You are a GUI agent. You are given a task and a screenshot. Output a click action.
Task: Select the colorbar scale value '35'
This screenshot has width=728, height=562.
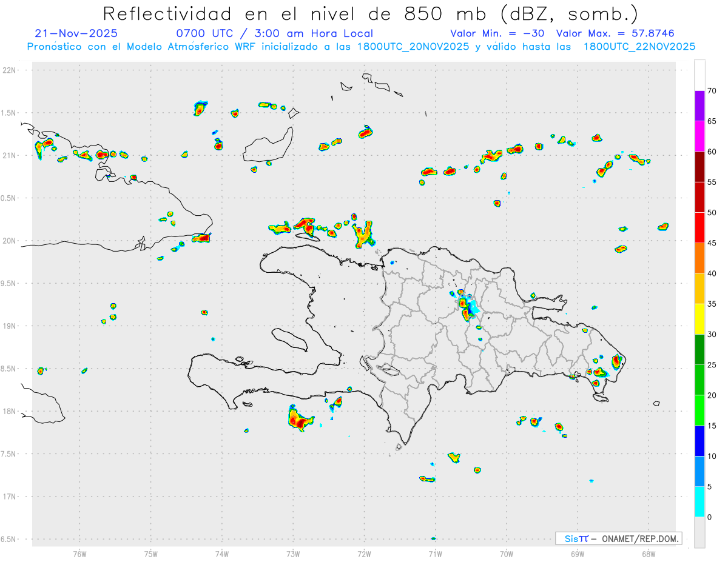tap(712, 304)
